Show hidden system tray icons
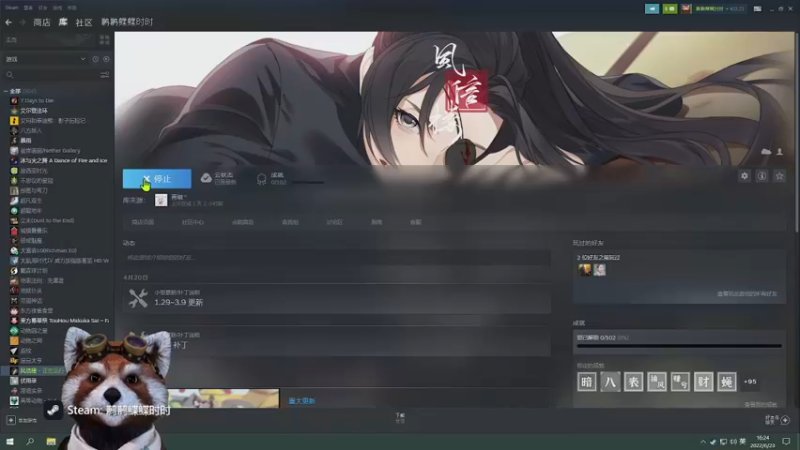800x450 pixels. click(x=703, y=442)
